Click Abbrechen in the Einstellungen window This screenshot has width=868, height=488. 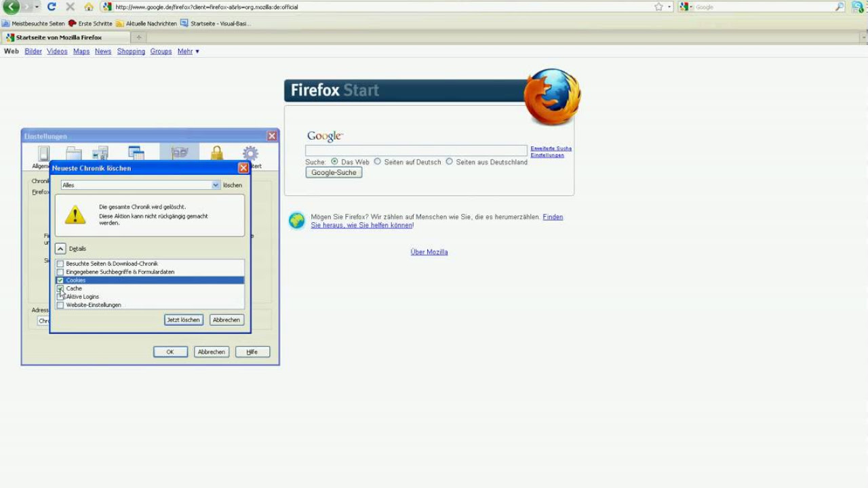point(212,352)
